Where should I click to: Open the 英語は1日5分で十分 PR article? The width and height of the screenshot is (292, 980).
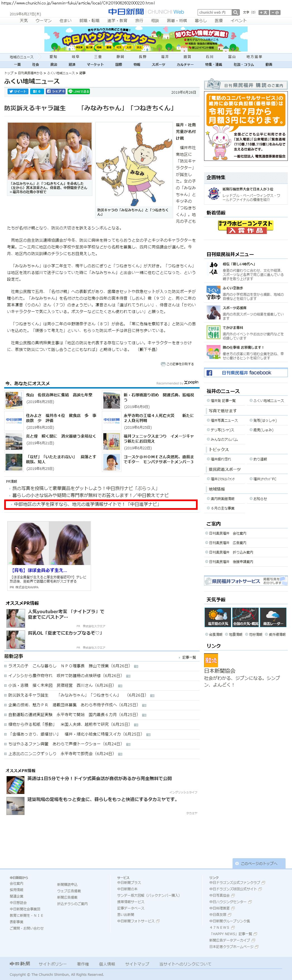tap(99, 778)
